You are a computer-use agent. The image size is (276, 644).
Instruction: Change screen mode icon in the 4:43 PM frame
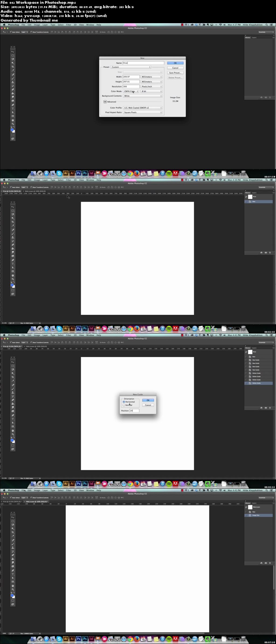point(13,605)
